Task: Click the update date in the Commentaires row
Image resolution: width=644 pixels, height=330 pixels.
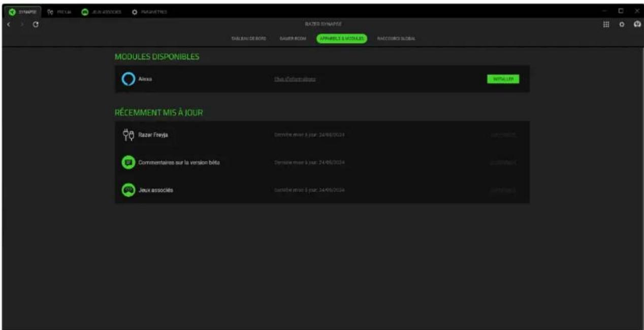Action: (x=309, y=162)
